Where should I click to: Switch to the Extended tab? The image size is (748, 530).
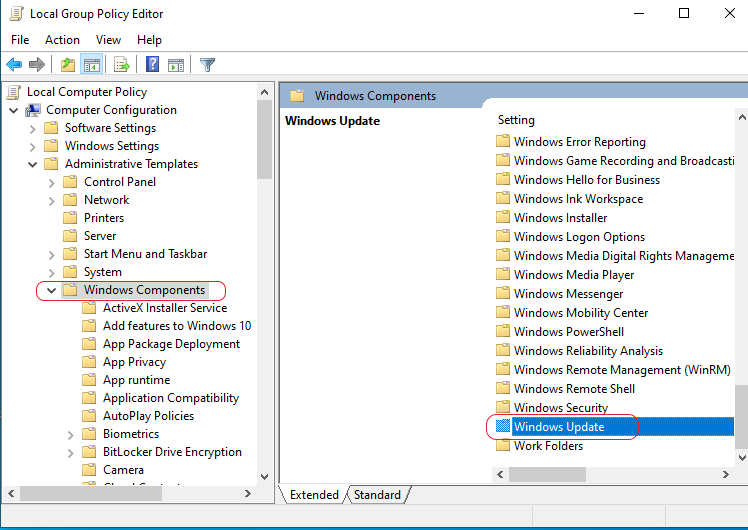(314, 495)
